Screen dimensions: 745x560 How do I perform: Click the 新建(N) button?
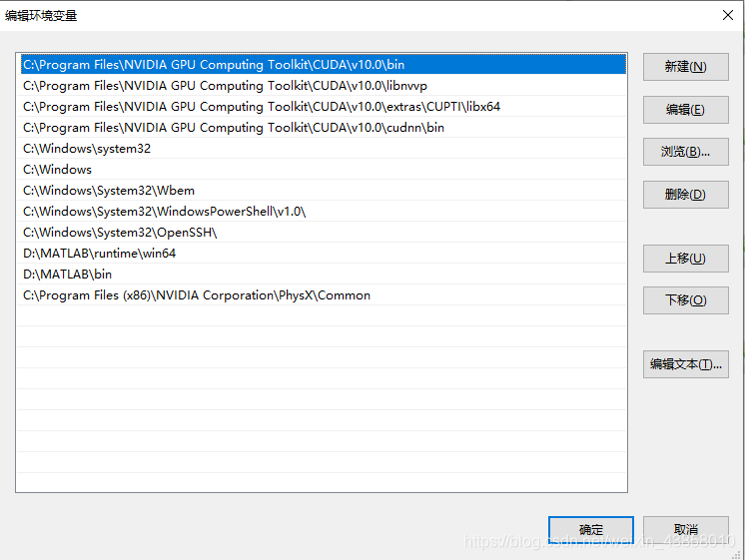(686, 67)
